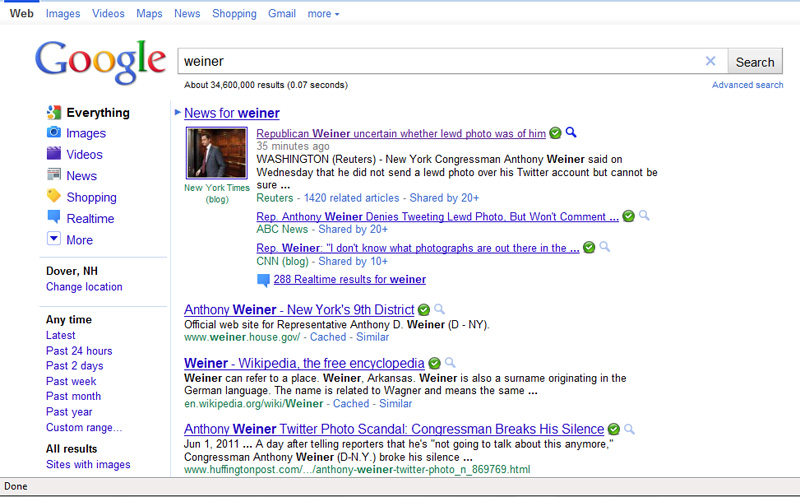The width and height of the screenshot is (800, 497).
Task: Filter results to Past year
Action: click(x=69, y=412)
